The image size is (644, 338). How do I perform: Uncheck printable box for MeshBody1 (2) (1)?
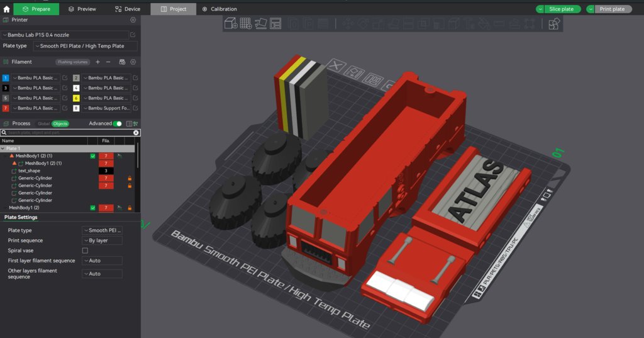93,156
